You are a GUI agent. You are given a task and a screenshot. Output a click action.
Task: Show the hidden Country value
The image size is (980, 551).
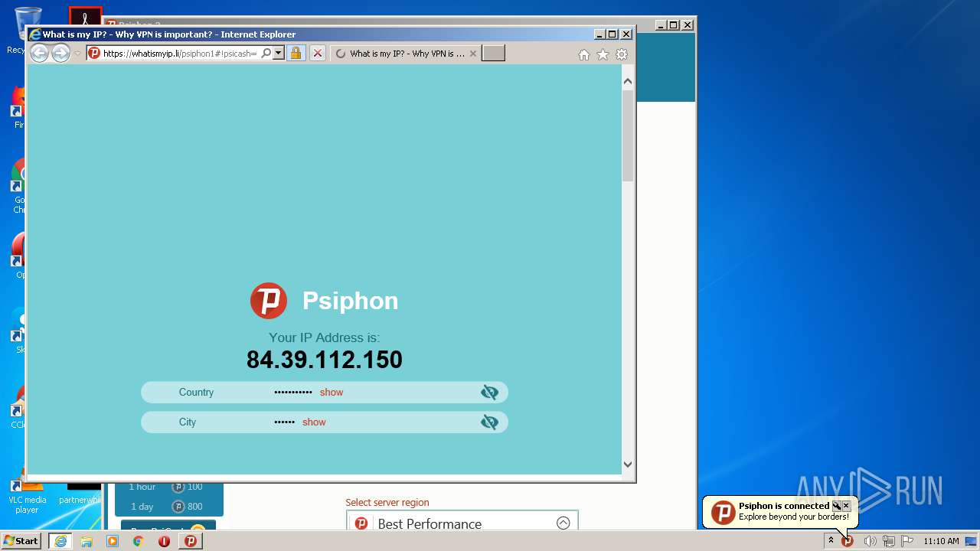[x=332, y=393]
